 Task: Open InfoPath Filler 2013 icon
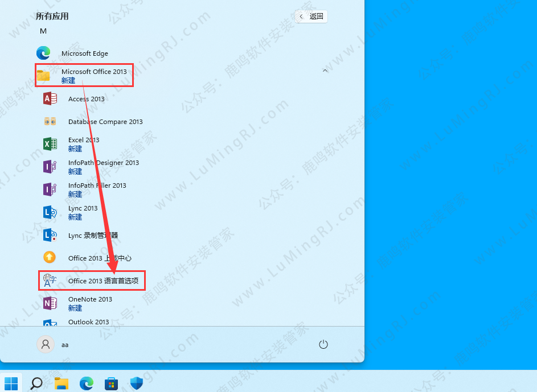(x=50, y=189)
